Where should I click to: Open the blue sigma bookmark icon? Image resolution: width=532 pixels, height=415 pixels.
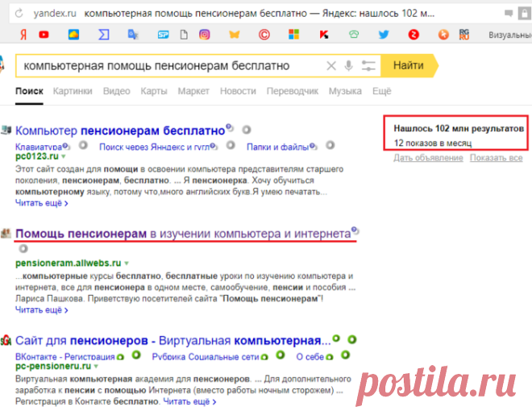click(x=103, y=34)
